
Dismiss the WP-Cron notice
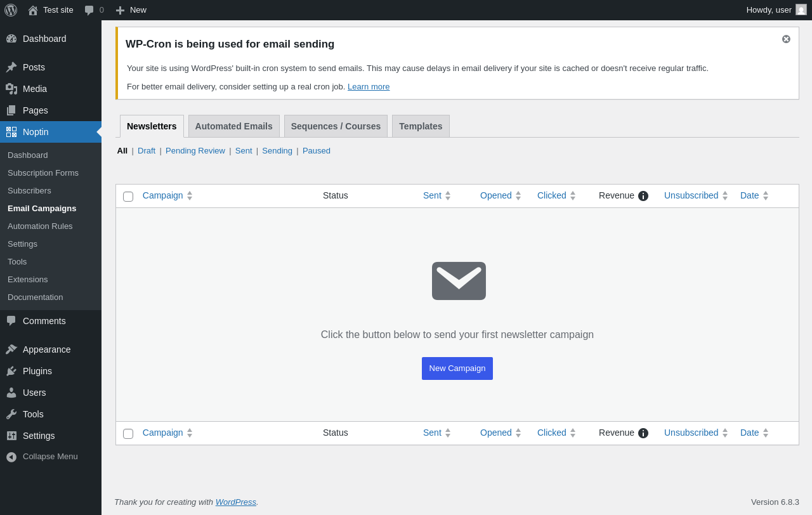click(786, 39)
